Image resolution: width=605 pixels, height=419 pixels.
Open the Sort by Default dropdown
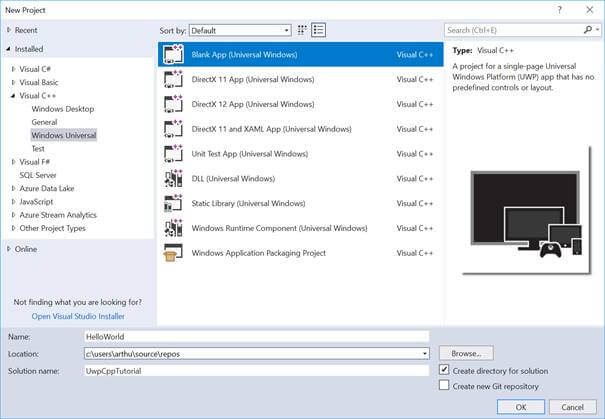[x=240, y=30]
